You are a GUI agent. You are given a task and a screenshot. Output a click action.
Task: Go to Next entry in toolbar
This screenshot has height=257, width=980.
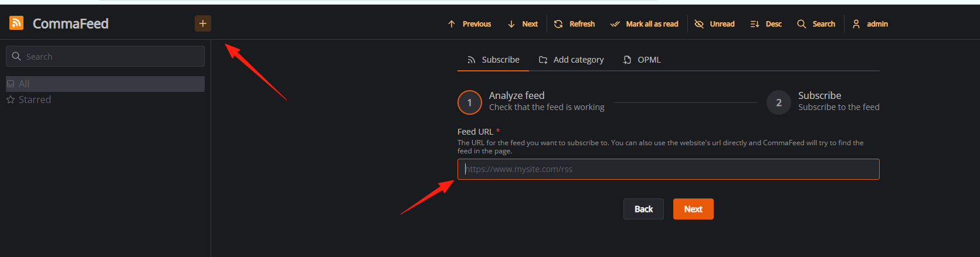[523, 24]
